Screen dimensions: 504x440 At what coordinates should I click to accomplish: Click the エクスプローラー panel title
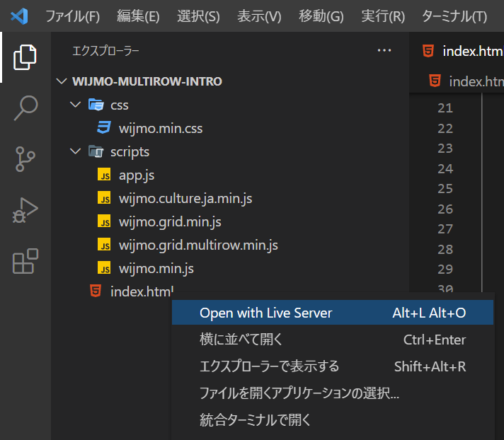105,51
